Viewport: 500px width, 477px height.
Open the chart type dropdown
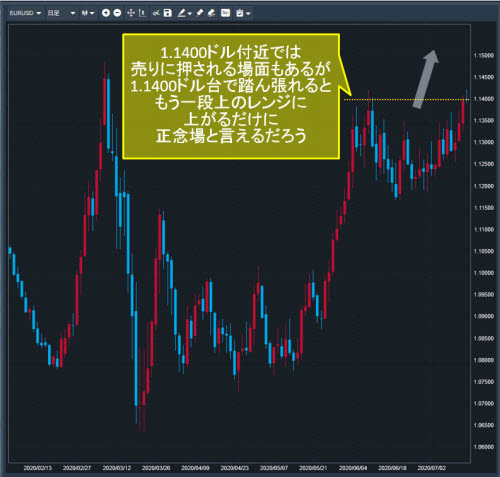point(88,13)
